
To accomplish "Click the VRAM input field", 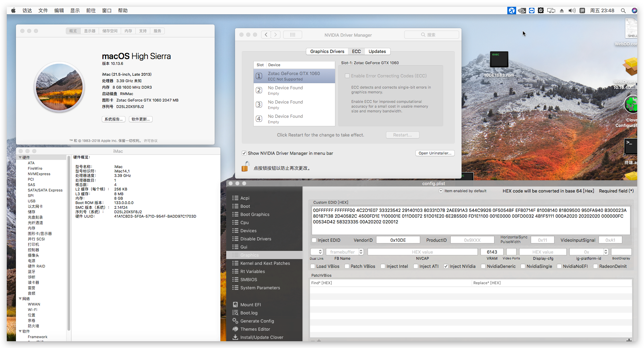I will 492,252.
